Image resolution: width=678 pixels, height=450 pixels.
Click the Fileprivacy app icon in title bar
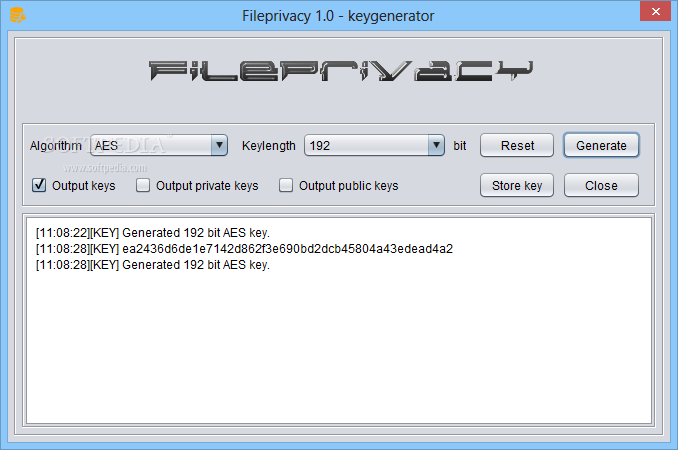pyautogui.click(x=18, y=16)
